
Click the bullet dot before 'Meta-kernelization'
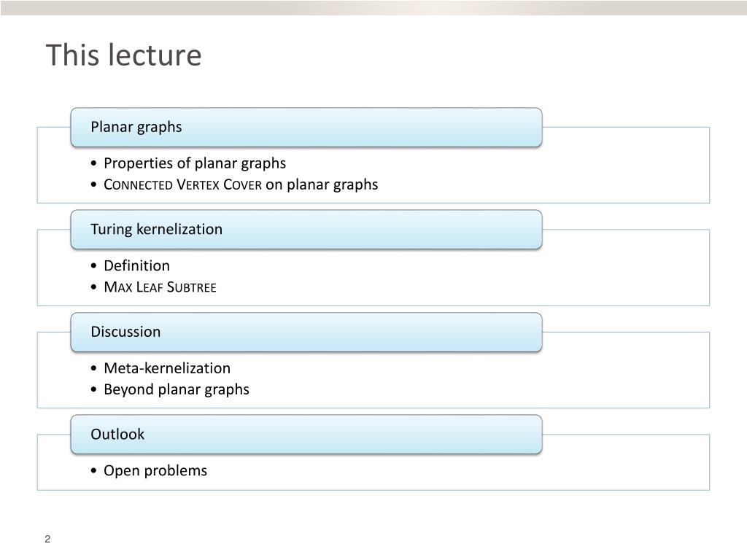[93, 368]
